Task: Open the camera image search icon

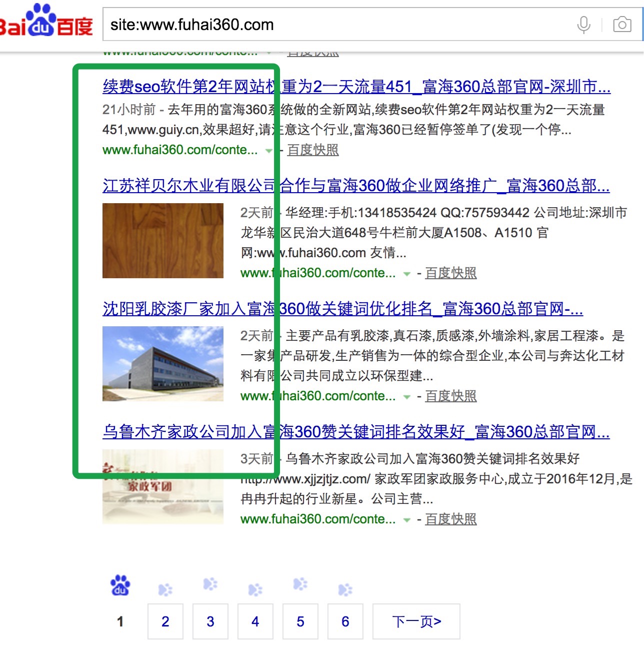Action: coord(622,24)
